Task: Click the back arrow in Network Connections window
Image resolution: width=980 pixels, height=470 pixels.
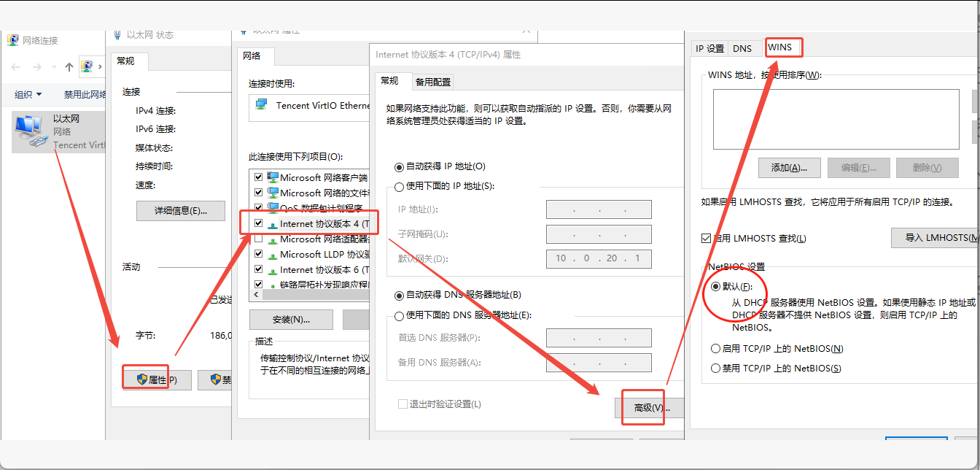Action: (x=16, y=67)
